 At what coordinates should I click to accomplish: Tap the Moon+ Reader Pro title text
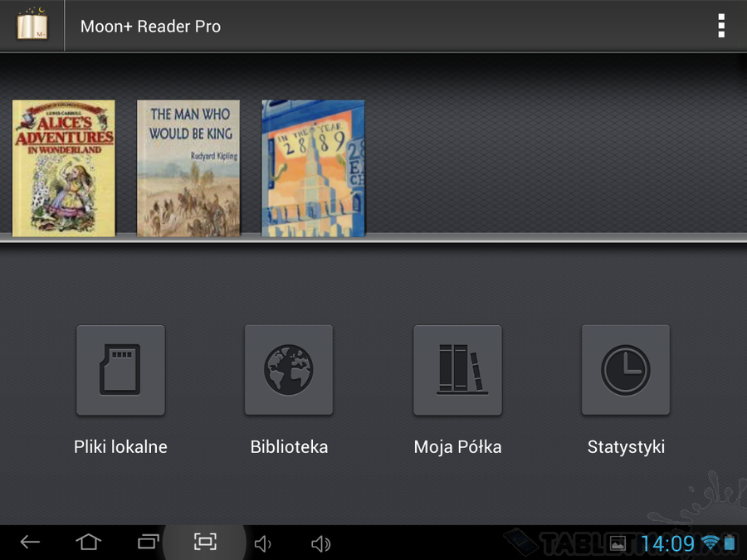pos(150,27)
